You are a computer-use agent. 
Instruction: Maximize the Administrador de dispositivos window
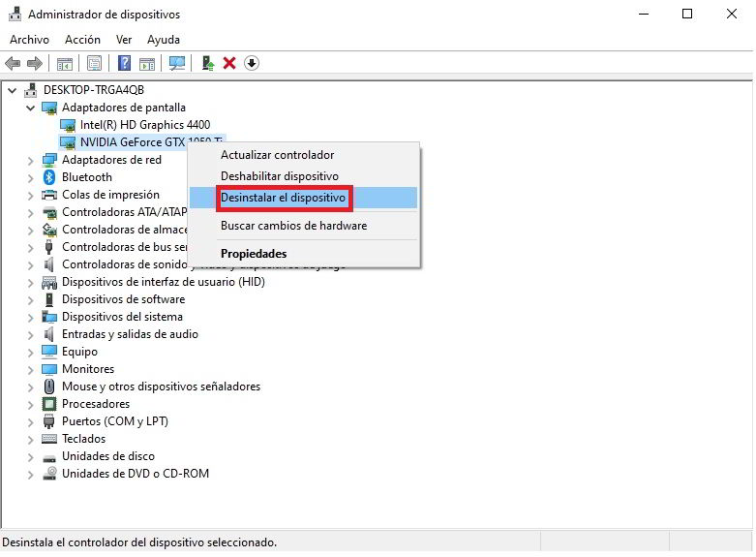[x=687, y=14]
